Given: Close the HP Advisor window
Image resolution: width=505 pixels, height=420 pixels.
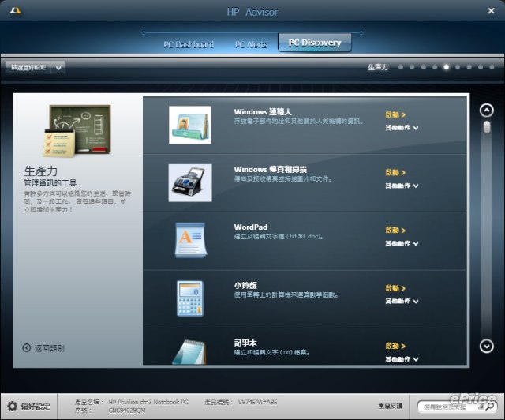Looking at the screenshot, I should pyautogui.click(x=491, y=11).
